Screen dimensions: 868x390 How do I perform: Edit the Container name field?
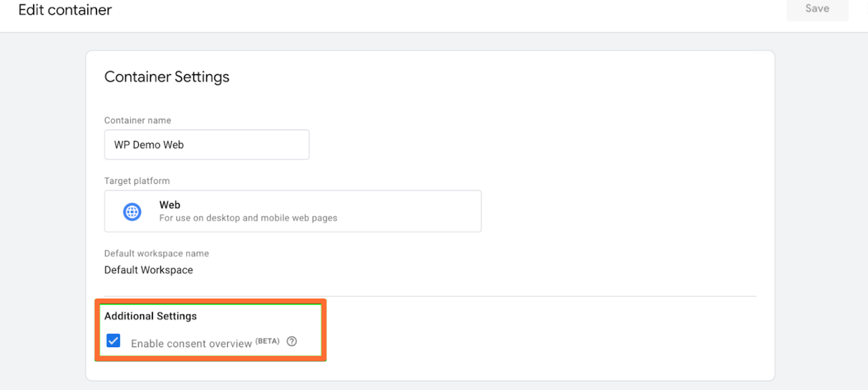207,144
